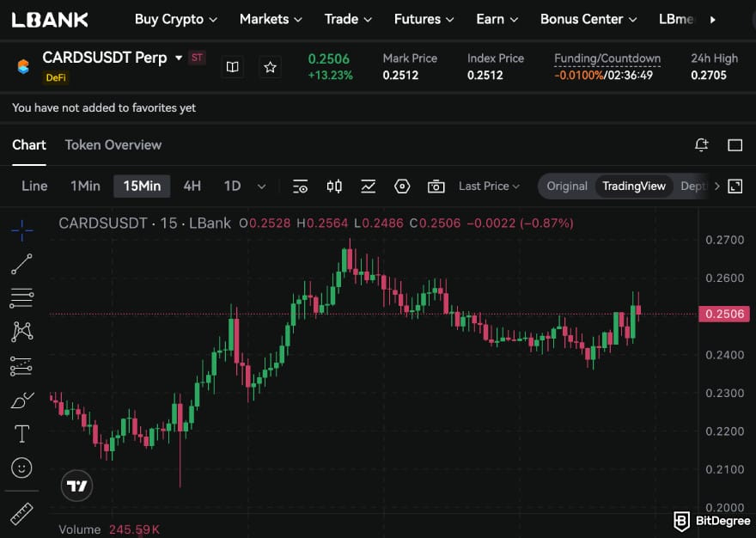
Task: Add CARDSUSDT to favorites with star icon
Action: (270, 67)
